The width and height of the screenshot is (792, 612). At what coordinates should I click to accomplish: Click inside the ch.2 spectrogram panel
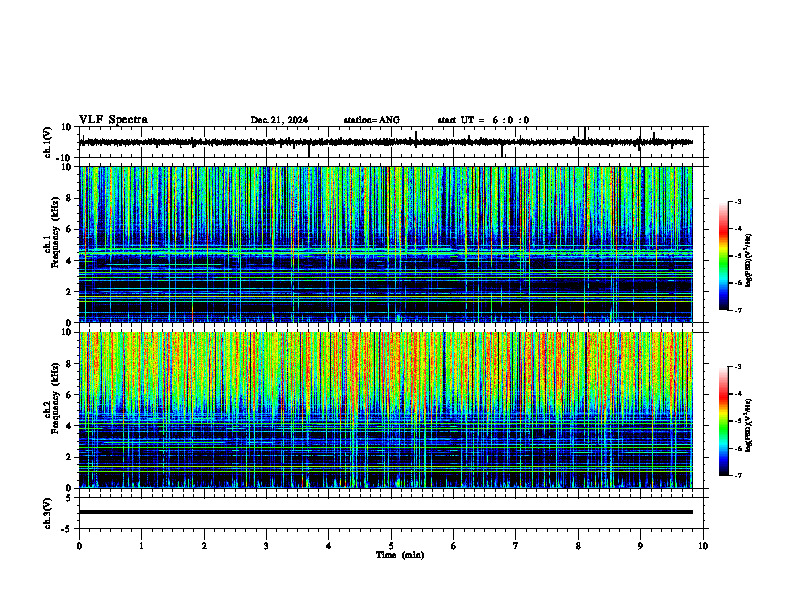pos(386,410)
